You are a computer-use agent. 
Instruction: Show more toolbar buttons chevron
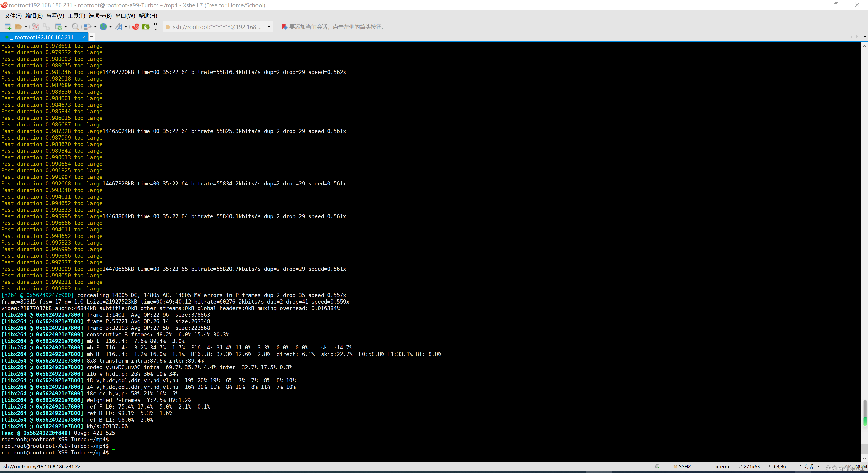click(x=155, y=24)
